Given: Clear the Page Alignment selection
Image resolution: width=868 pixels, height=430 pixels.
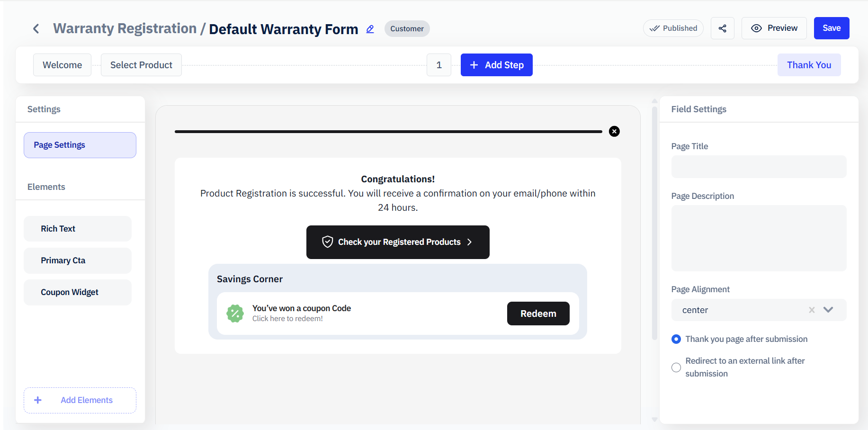Looking at the screenshot, I should (812, 310).
